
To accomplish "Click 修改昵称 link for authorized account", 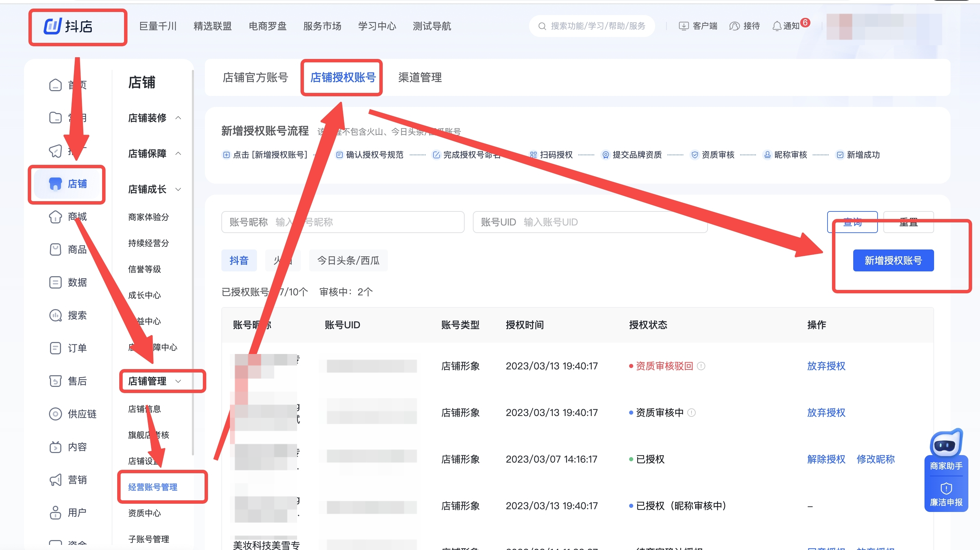I will [x=875, y=459].
